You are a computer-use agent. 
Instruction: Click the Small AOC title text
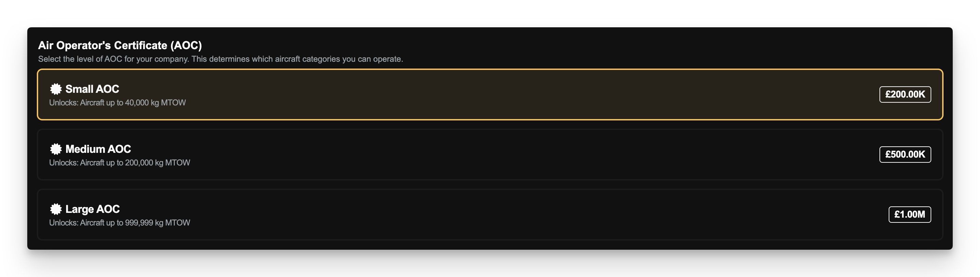pos(91,89)
